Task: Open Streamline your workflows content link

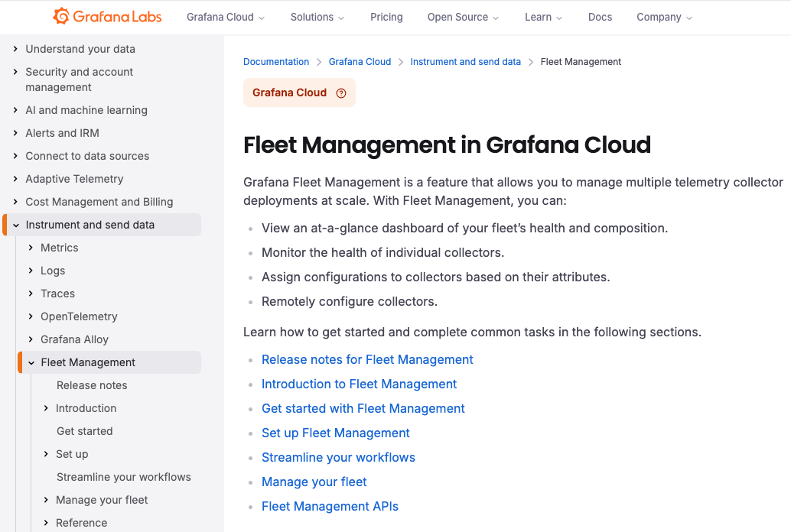Action: coord(338,457)
